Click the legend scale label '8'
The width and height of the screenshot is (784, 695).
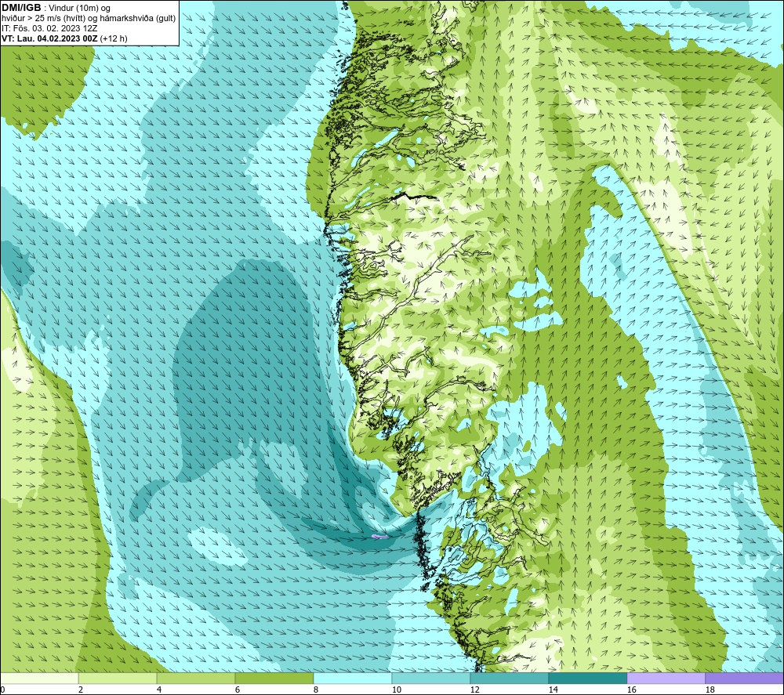(315, 690)
